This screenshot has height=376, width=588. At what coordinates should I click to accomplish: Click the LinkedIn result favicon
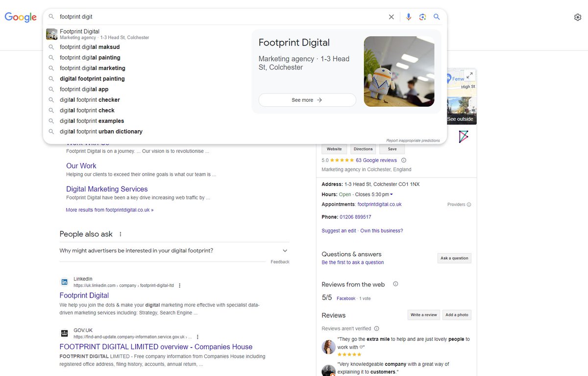point(64,282)
